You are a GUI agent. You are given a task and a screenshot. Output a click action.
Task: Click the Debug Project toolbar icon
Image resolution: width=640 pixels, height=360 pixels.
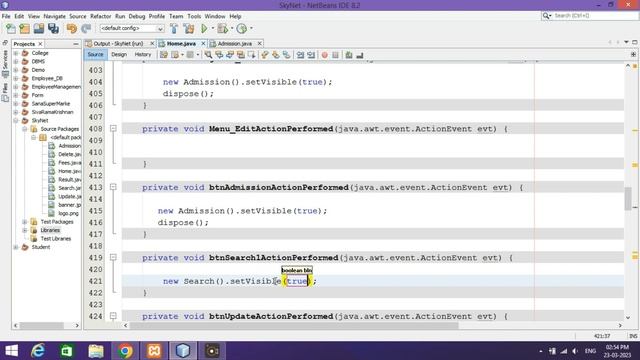click(222, 29)
